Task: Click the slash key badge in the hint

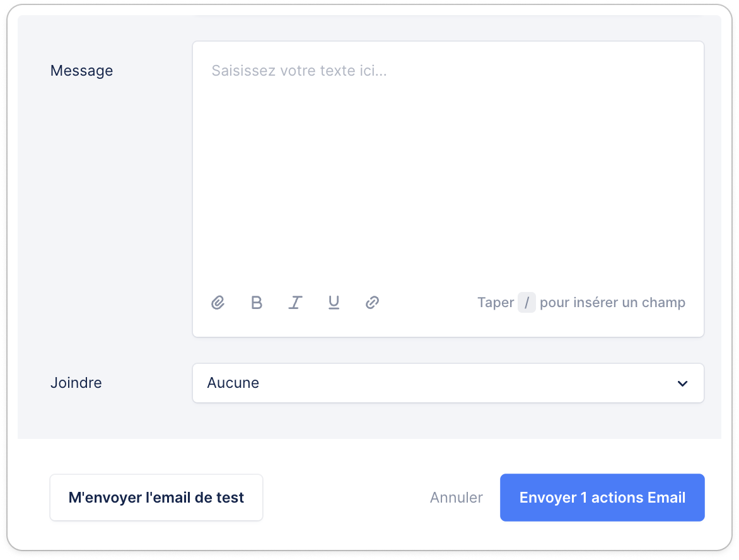Action: pos(527,302)
